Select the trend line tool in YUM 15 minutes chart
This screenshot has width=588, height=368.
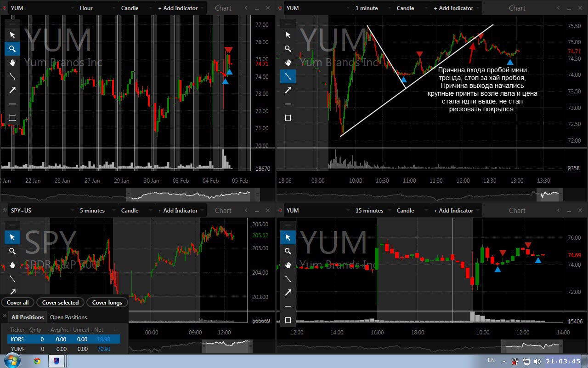tap(288, 279)
